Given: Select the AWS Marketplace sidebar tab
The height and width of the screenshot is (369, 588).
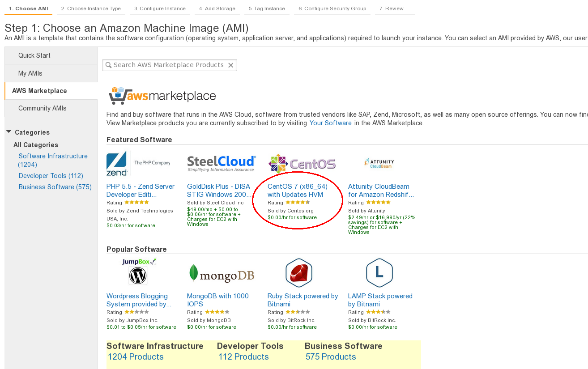Looking at the screenshot, I should [x=51, y=91].
